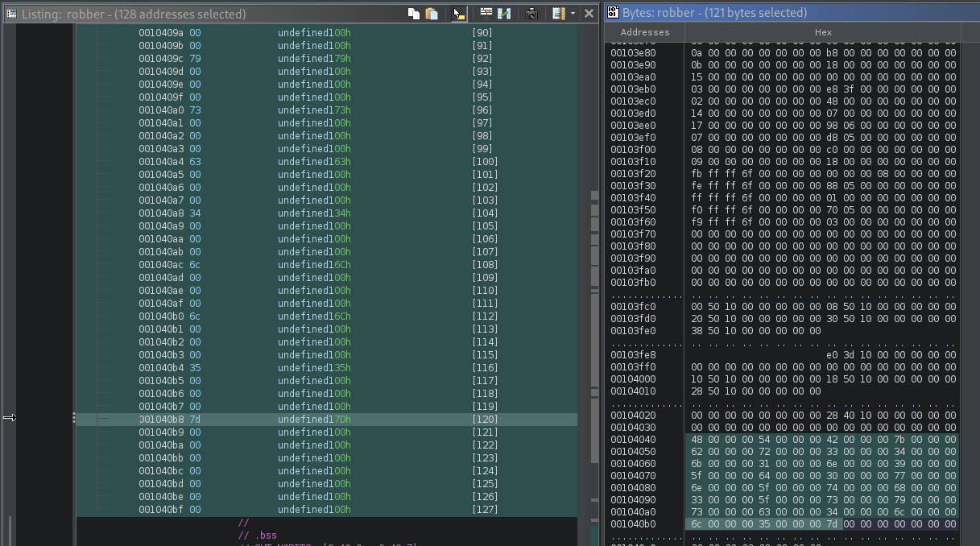980x546 pixels.
Task: Click array index [112] in Listing
Action: click(x=485, y=316)
